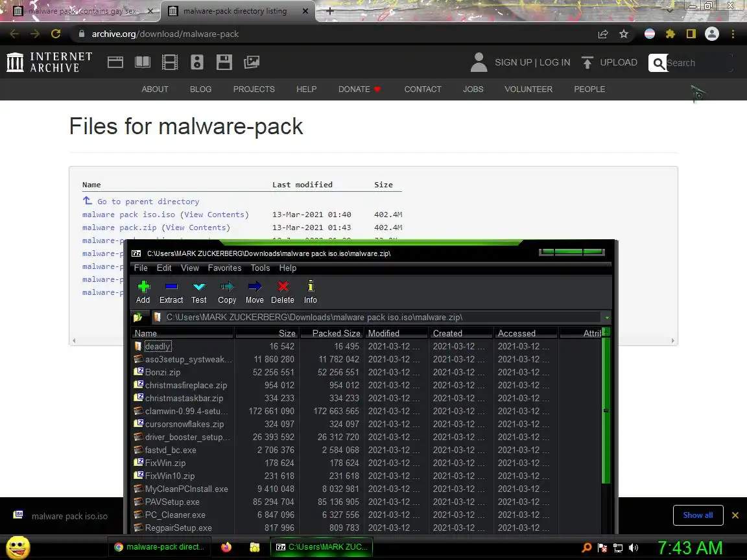Click the user avatar icon near Sign Up
The width and height of the screenshot is (747, 560).
click(479, 62)
